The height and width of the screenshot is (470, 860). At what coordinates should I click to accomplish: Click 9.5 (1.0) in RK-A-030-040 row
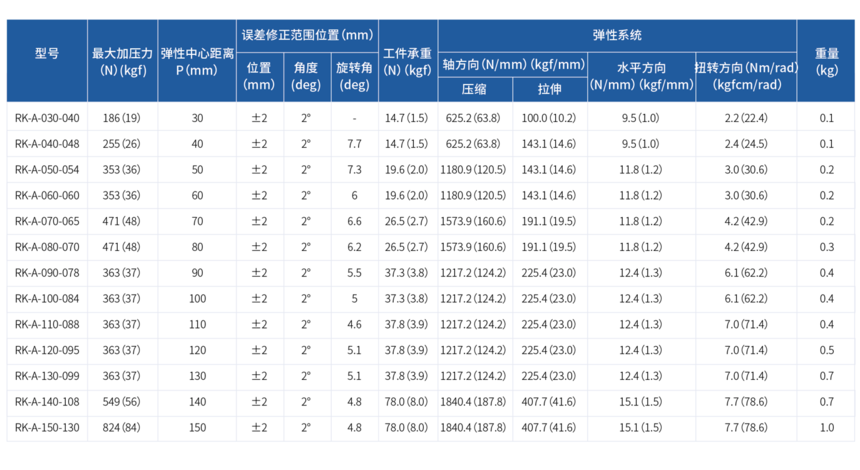point(641,118)
